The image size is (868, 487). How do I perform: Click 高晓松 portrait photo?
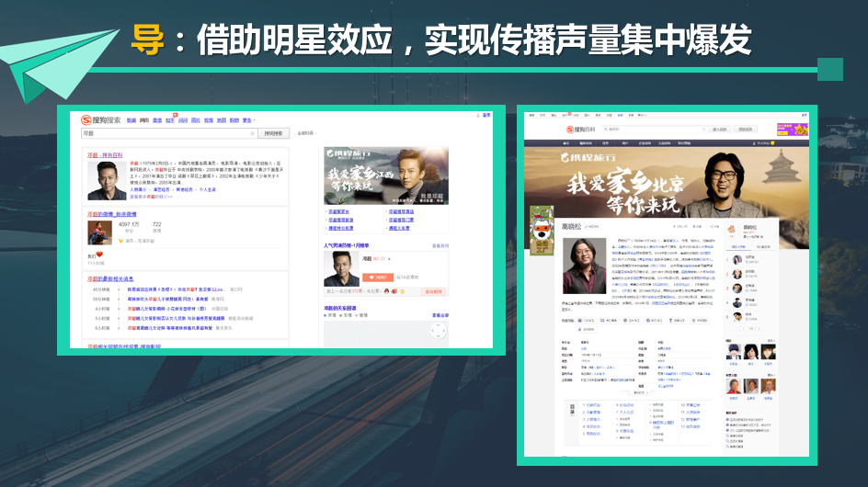pyautogui.click(x=585, y=266)
